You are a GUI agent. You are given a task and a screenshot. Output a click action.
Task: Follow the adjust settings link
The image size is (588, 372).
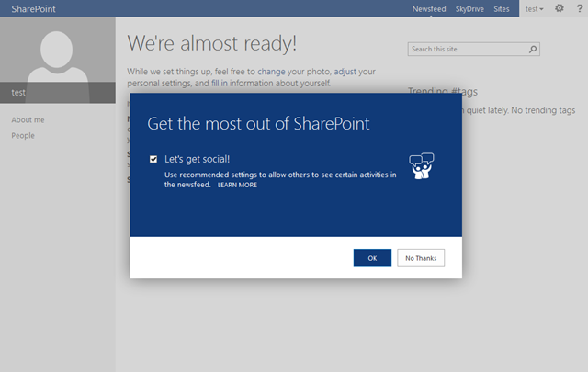pyautogui.click(x=345, y=72)
